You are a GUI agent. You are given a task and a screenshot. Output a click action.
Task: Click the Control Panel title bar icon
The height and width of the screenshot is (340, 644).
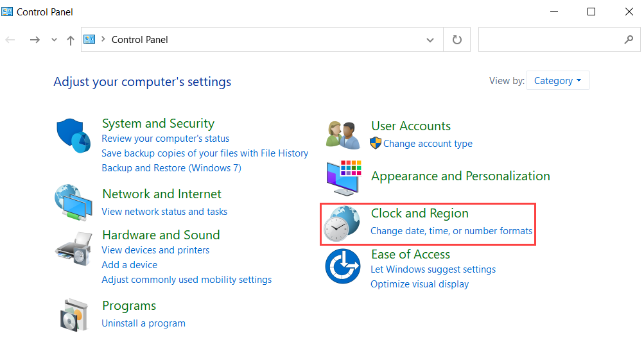(7, 12)
